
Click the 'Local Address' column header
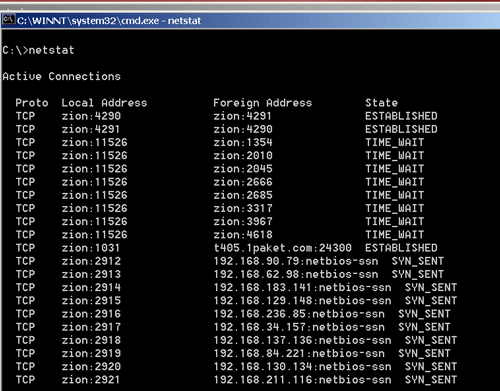click(x=104, y=103)
